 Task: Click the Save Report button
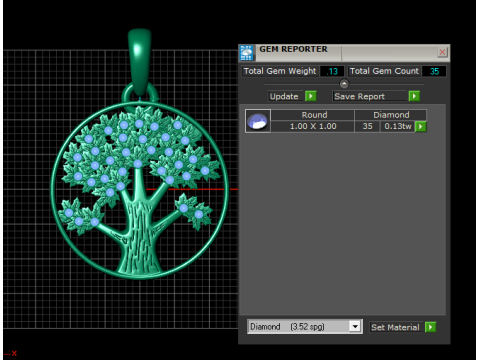[x=370, y=96]
